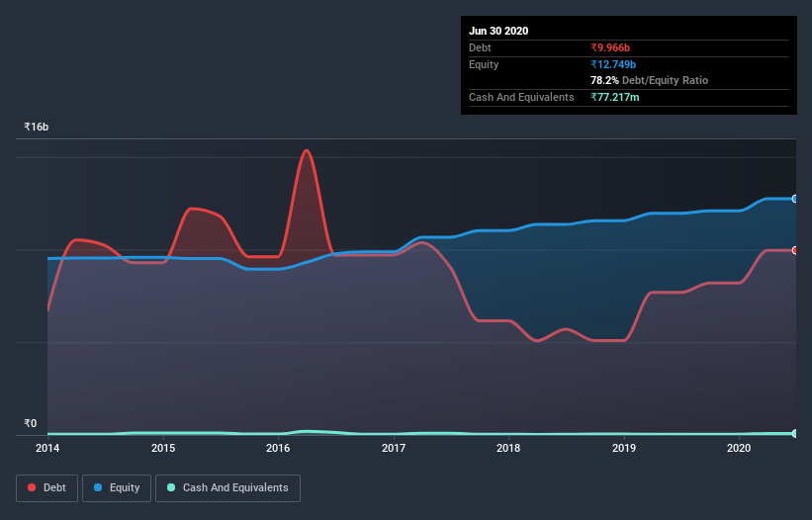Click the ₹9.966b debt value
This screenshot has height=520, width=812.
click(610, 47)
